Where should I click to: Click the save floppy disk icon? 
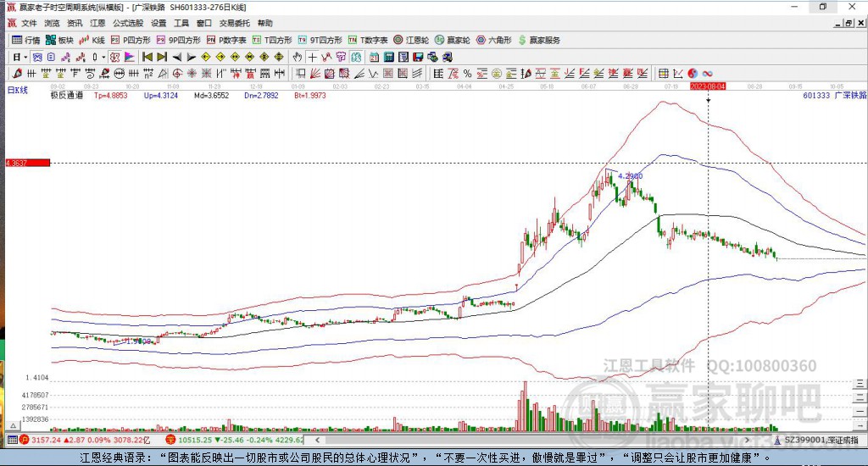[418, 57]
